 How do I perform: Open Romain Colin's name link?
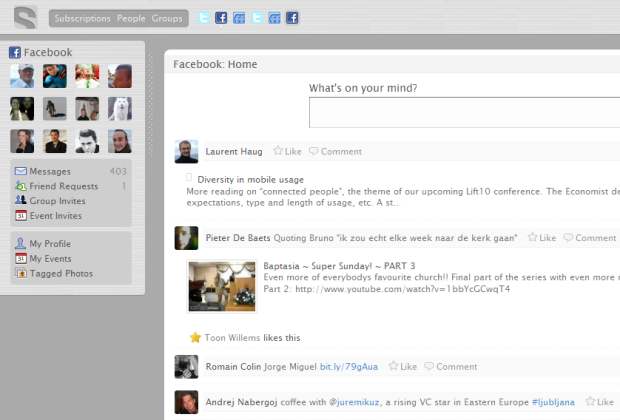click(233, 367)
